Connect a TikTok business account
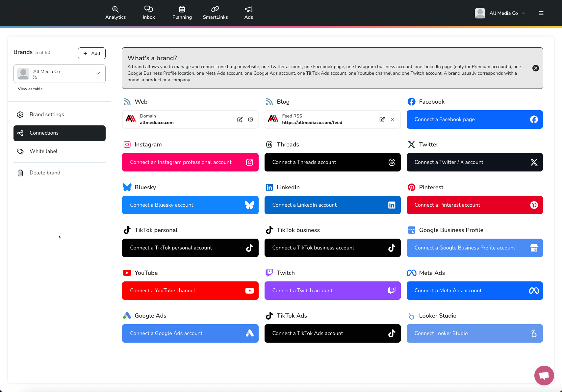The height and width of the screenshot is (392, 562). [x=332, y=248]
